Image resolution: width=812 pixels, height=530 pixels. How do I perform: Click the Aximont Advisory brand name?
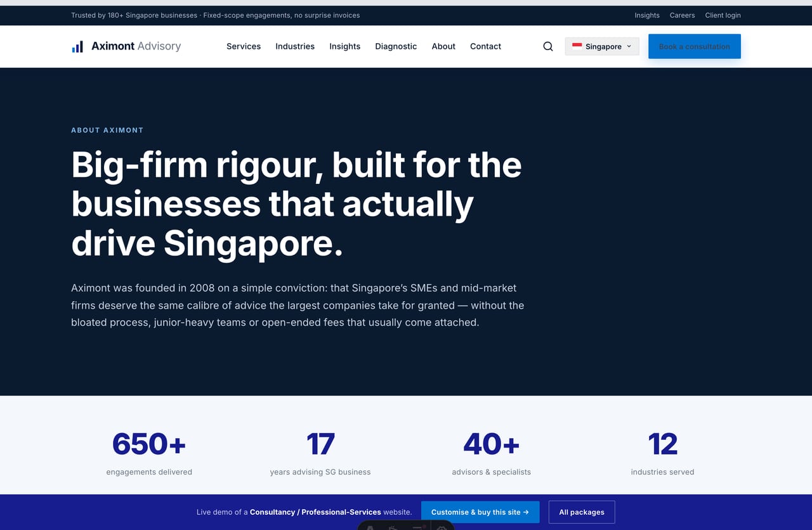(136, 46)
